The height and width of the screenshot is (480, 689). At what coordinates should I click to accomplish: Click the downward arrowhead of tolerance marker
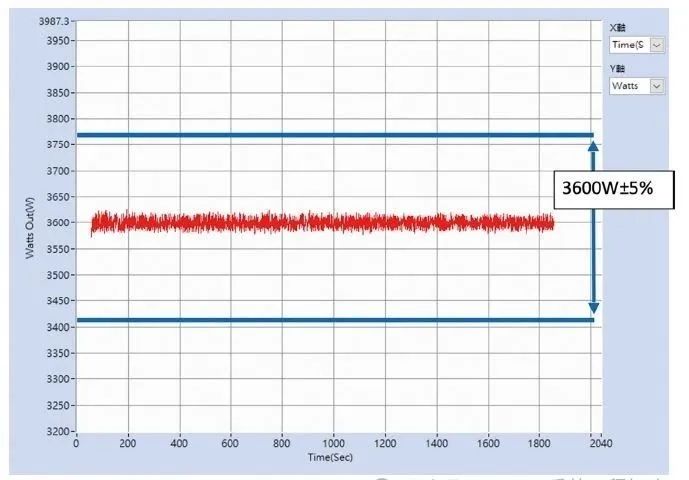(x=593, y=308)
